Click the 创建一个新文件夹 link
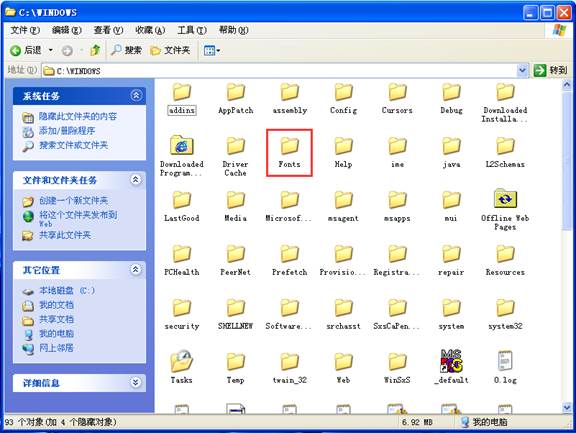Image resolution: width=576 pixels, height=433 pixels. [73, 201]
